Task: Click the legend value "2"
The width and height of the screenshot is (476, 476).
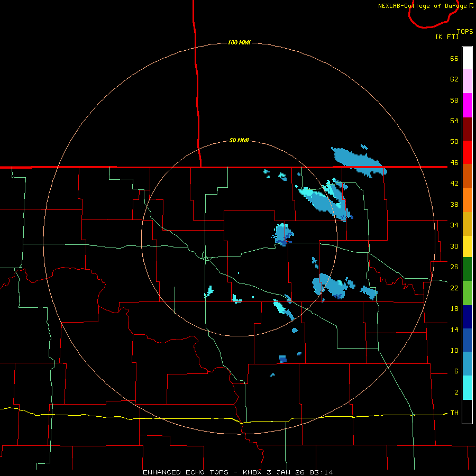Action: pyautogui.click(x=456, y=392)
